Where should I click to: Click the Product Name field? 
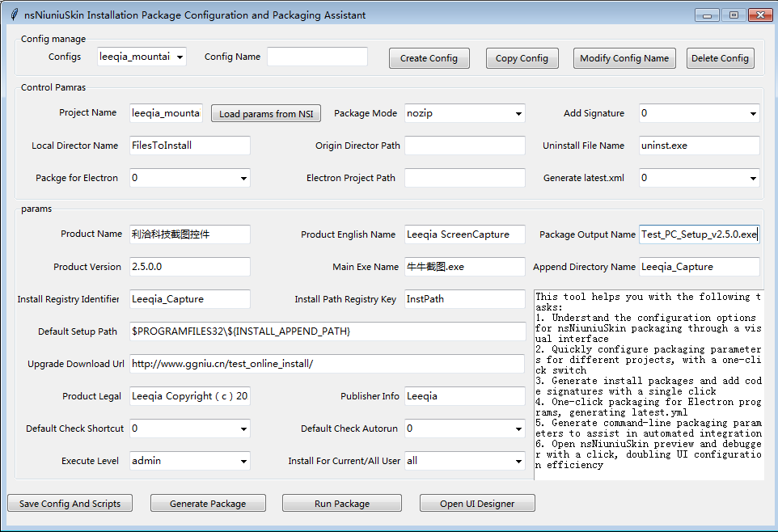pos(189,234)
